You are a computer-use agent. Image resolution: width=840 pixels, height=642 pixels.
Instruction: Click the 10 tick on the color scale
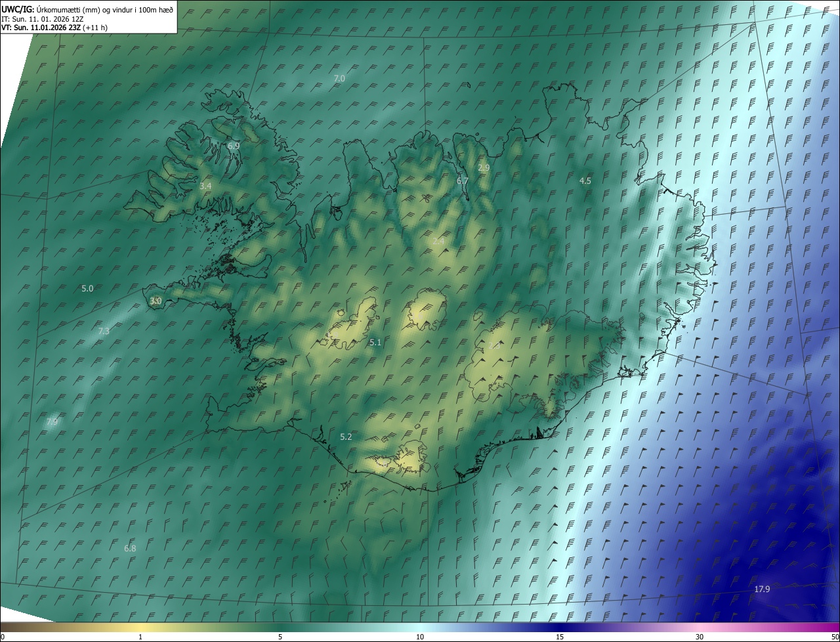[420, 637]
